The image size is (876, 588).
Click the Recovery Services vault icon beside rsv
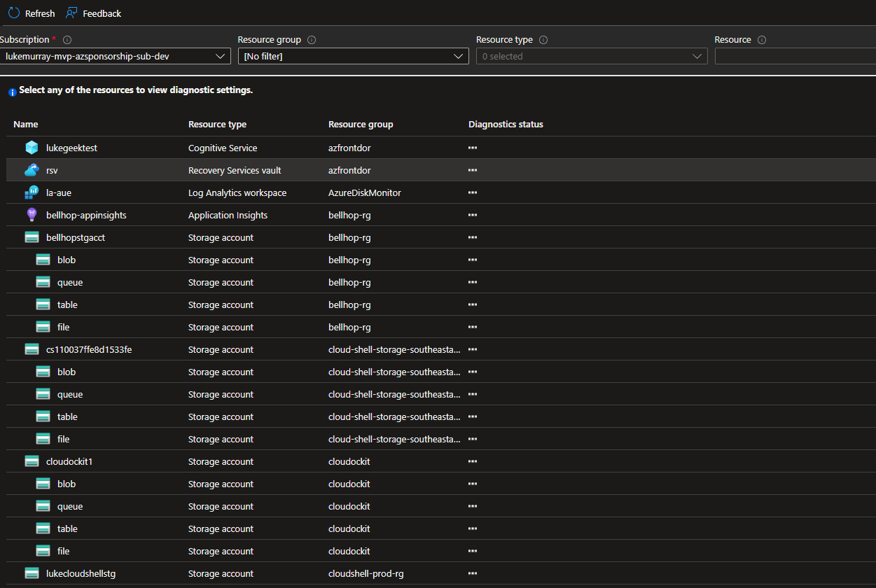32,170
